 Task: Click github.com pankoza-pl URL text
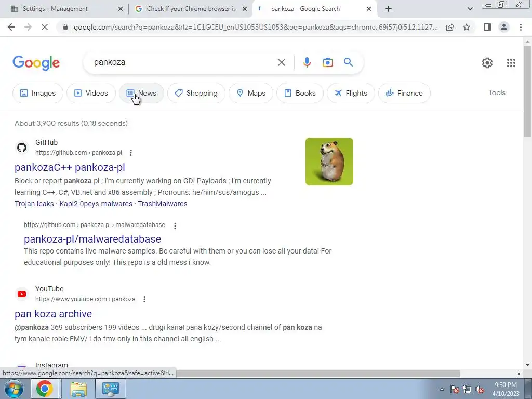coord(79,153)
